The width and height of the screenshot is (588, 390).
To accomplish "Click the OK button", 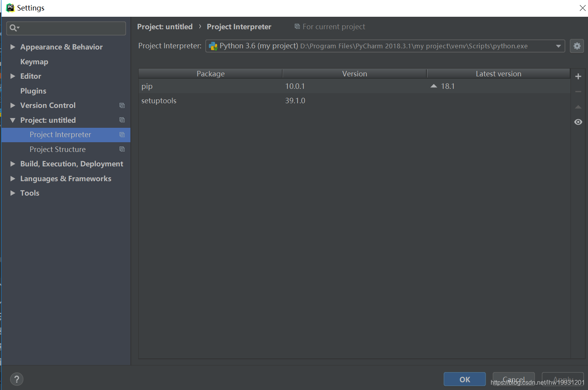I will click(x=465, y=379).
